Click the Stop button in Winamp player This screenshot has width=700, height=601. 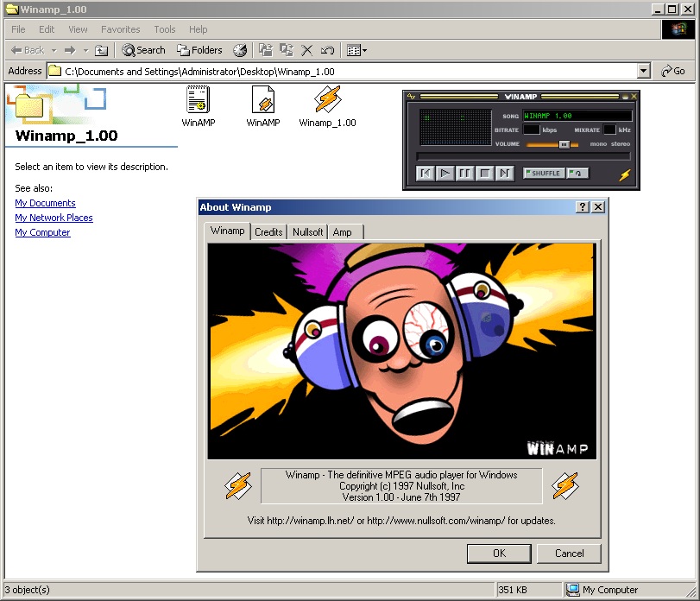[x=484, y=174]
